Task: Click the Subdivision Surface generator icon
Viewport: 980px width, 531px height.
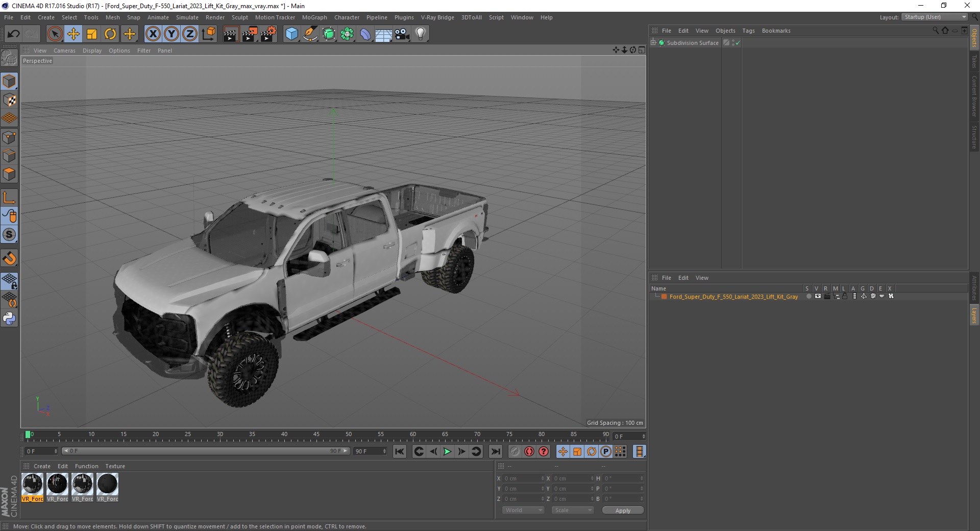Action: 329,34
